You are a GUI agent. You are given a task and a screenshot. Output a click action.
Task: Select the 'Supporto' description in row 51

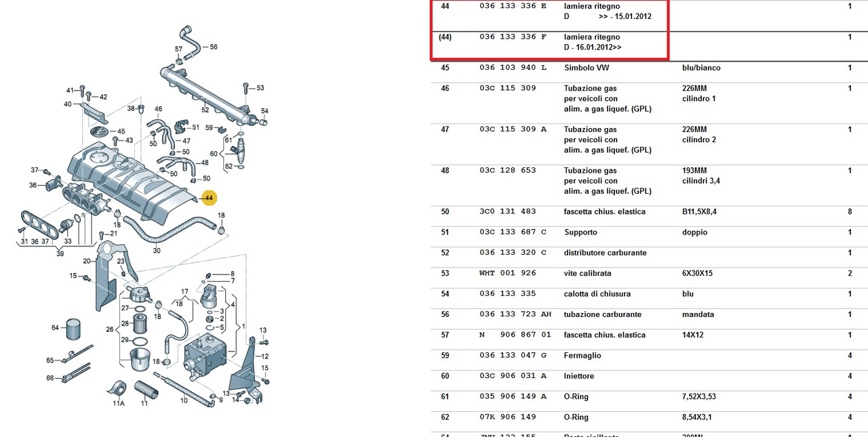pos(580,232)
